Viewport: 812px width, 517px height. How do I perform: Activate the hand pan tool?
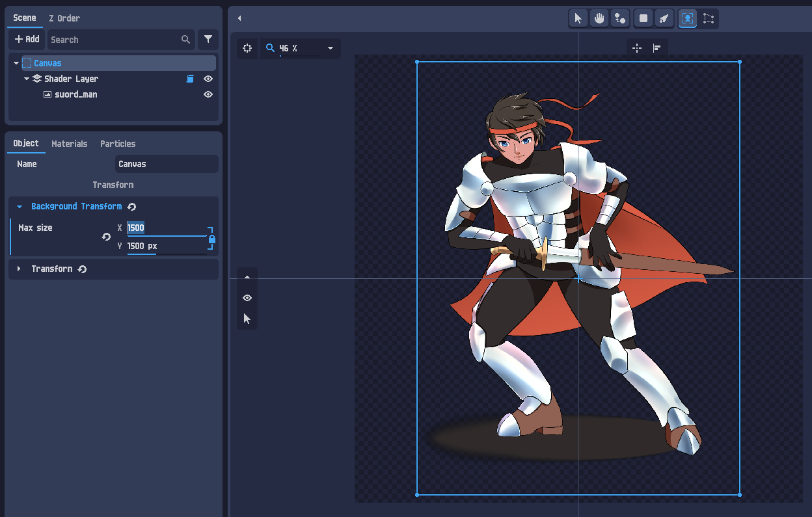point(599,18)
